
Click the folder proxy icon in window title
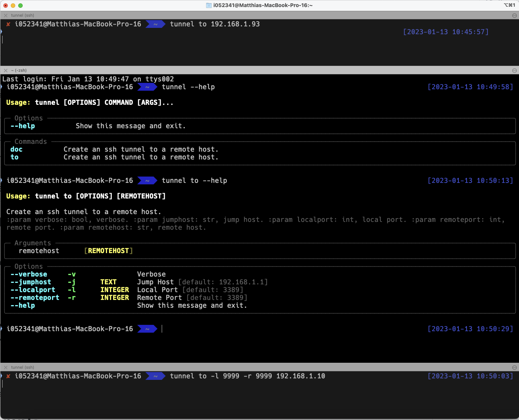(209, 6)
